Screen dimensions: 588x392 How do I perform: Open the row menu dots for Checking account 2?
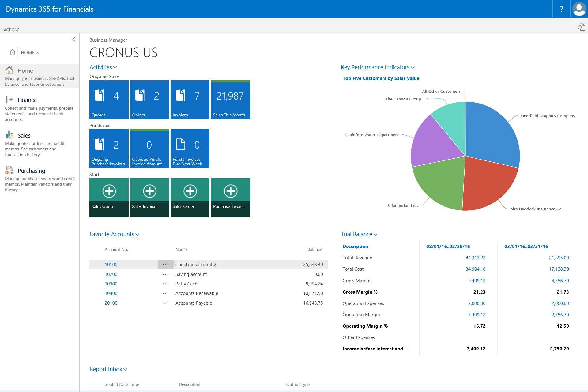166,264
